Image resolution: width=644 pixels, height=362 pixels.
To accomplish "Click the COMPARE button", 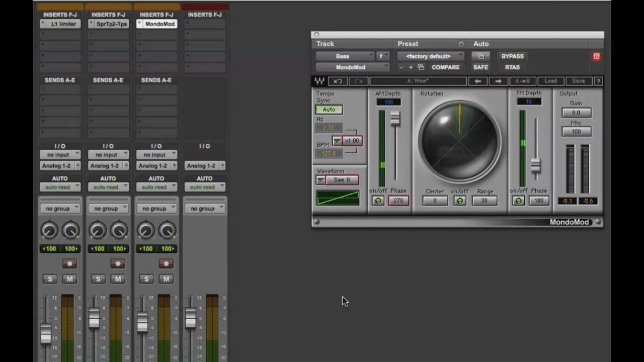I will tap(445, 67).
